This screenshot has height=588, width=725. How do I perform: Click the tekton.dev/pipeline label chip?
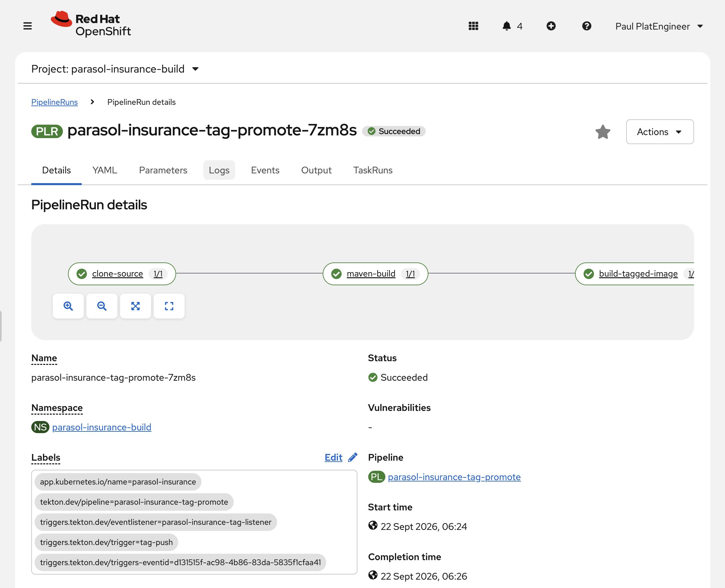[x=134, y=502]
